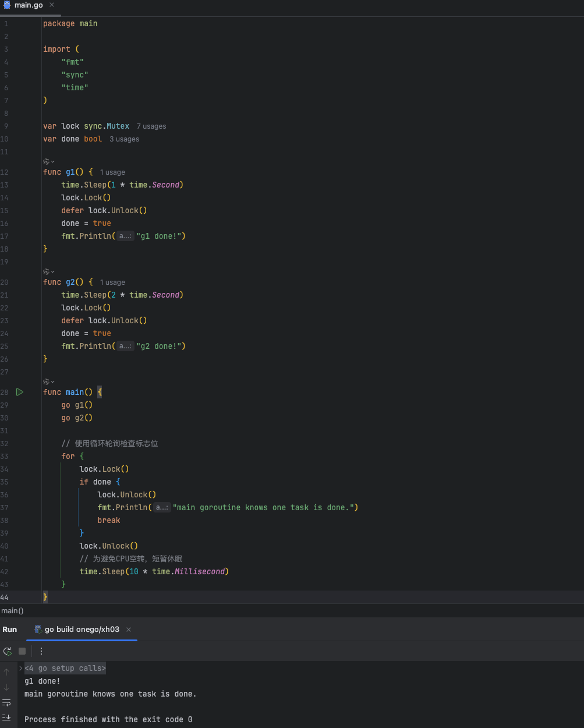Open the AI actions dropdown above func main

point(49,381)
